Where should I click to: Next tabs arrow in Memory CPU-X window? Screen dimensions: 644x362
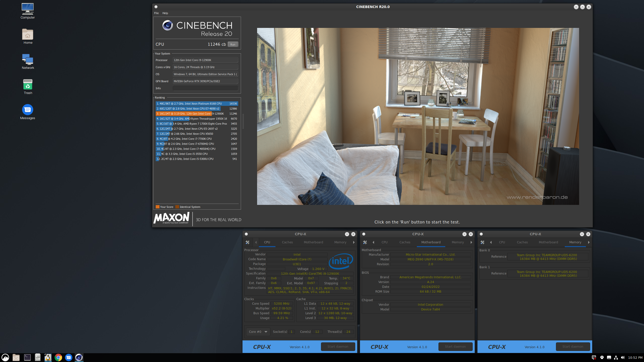(589, 242)
